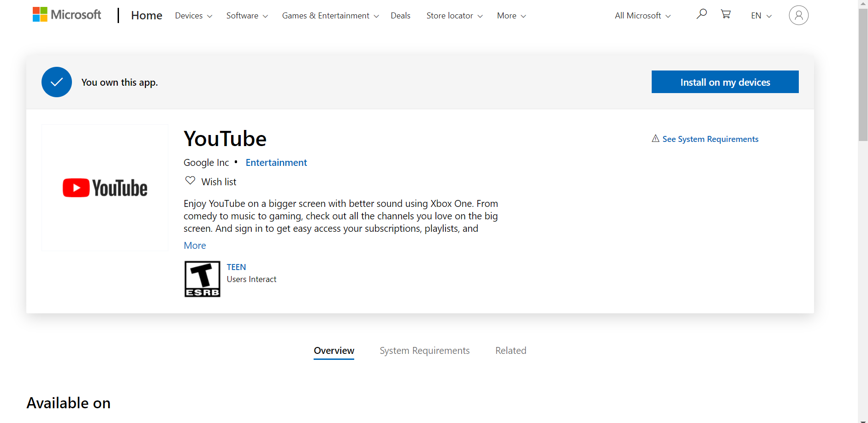Click the scrollbar up arrow
868x423 pixels.
[863, 4]
